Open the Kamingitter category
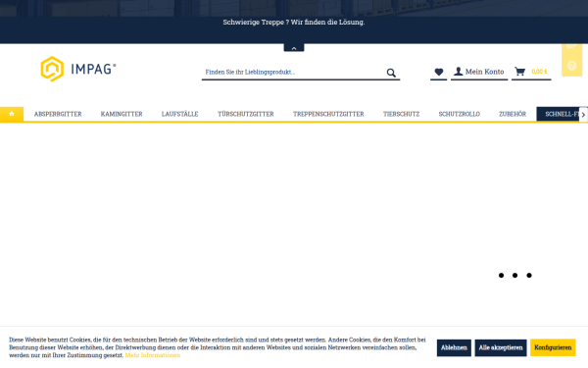This screenshot has height=368, width=588. [122, 114]
